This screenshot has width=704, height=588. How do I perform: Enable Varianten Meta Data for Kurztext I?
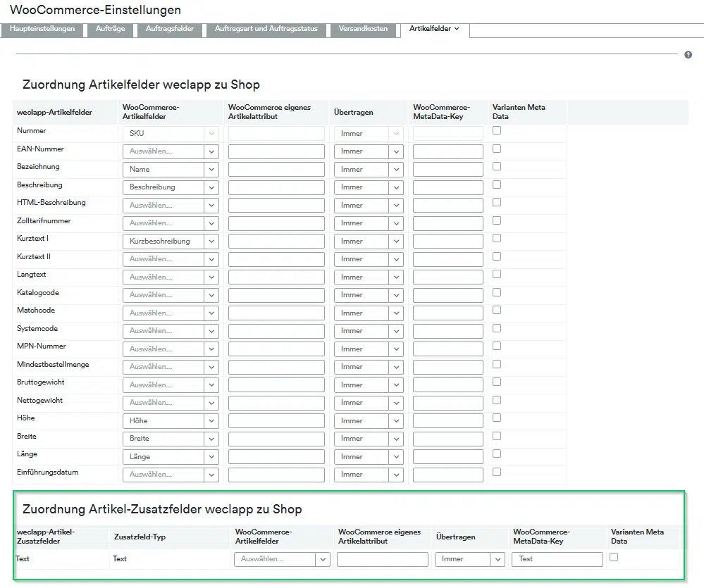click(x=497, y=238)
